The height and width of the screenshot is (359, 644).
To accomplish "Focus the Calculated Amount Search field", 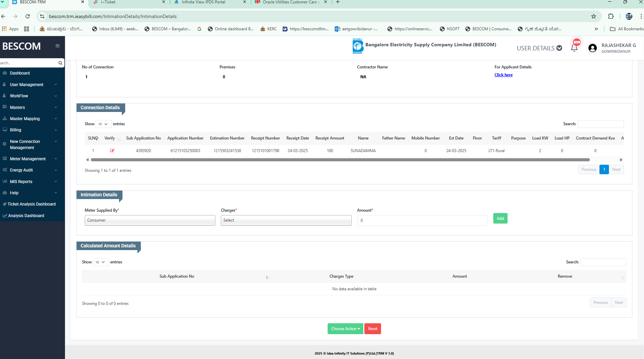I will click(x=603, y=262).
